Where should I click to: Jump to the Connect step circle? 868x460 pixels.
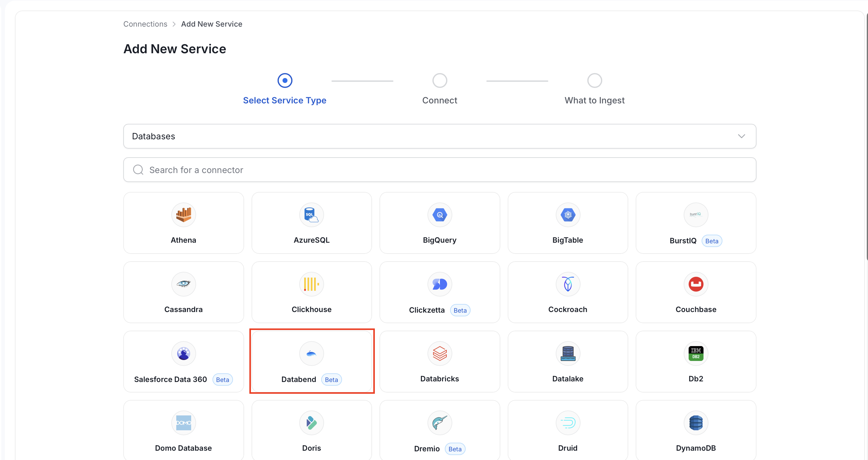[440, 80]
